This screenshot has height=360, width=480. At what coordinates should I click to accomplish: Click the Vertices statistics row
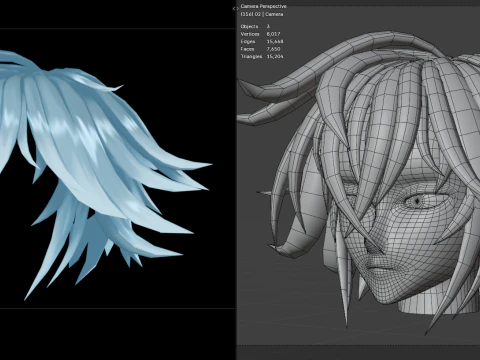click(260, 34)
